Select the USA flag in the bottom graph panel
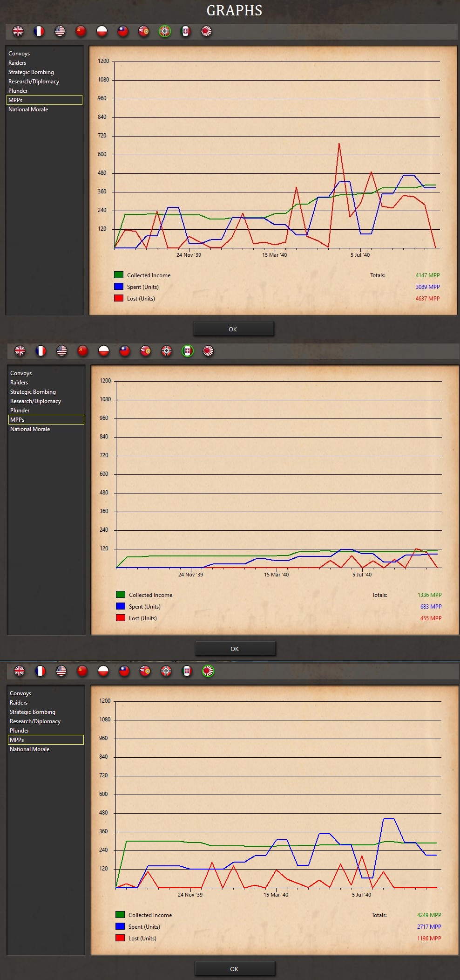Image resolution: width=460 pixels, height=980 pixels. coord(61,671)
